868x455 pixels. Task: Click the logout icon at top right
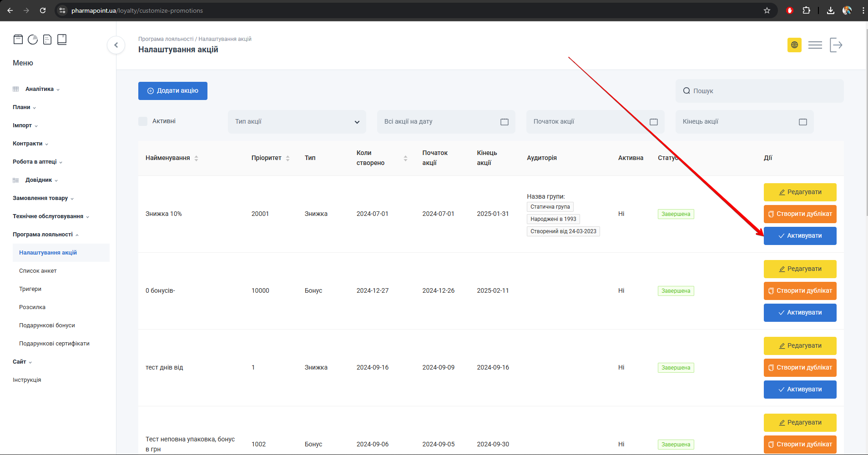(836, 45)
